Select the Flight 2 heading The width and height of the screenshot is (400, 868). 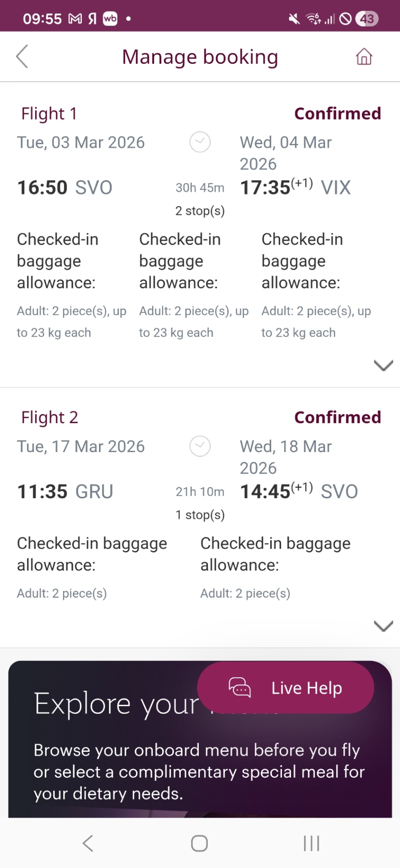click(49, 417)
